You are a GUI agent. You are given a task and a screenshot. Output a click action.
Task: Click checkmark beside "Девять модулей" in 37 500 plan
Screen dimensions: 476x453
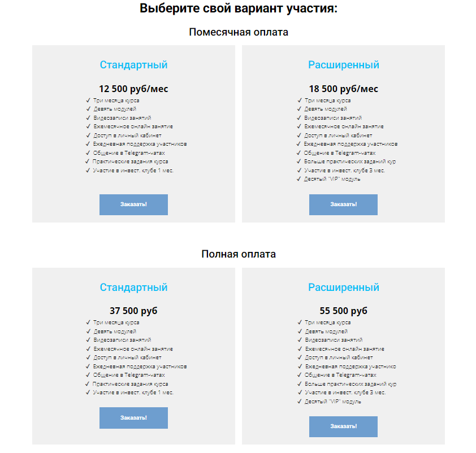click(88, 332)
